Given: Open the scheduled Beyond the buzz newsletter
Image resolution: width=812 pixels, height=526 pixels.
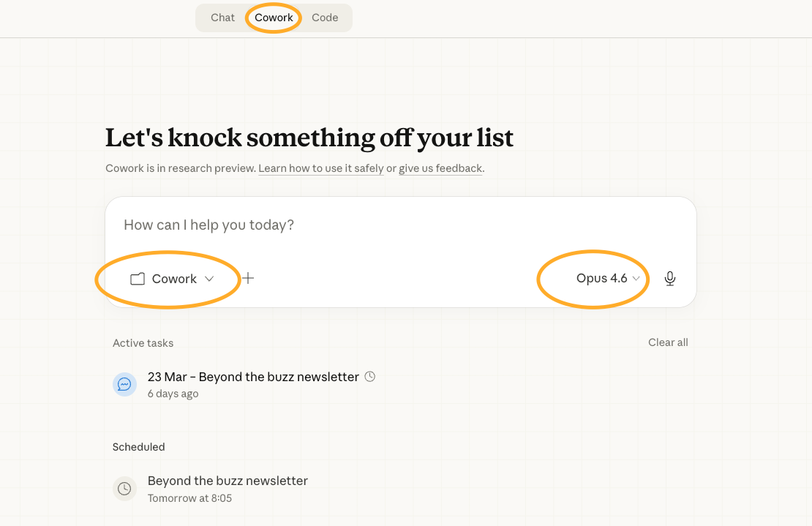Looking at the screenshot, I should coord(228,481).
